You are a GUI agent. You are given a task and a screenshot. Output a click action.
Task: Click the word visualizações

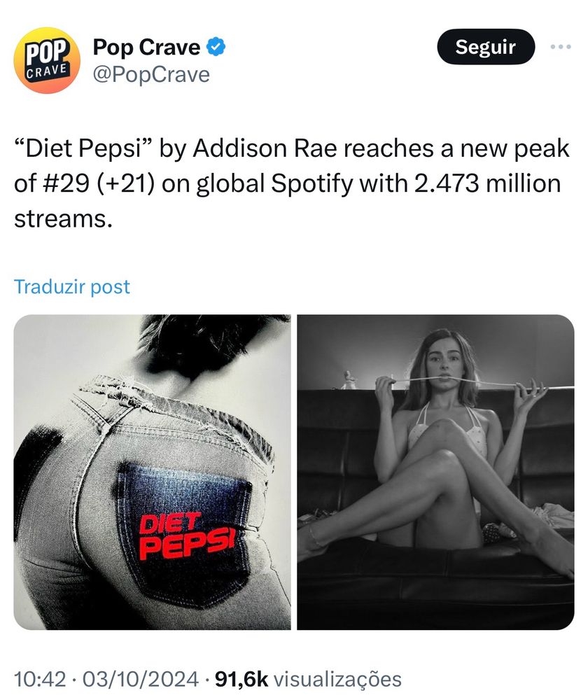click(x=337, y=680)
